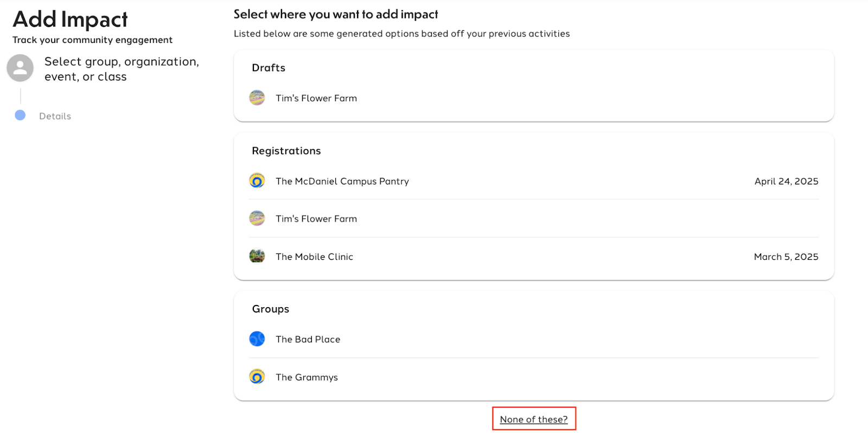Click the March 5, 2025 date

click(786, 257)
